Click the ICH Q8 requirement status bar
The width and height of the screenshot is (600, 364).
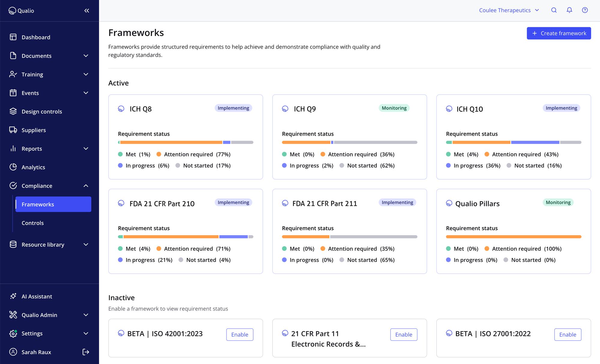pyautogui.click(x=185, y=142)
